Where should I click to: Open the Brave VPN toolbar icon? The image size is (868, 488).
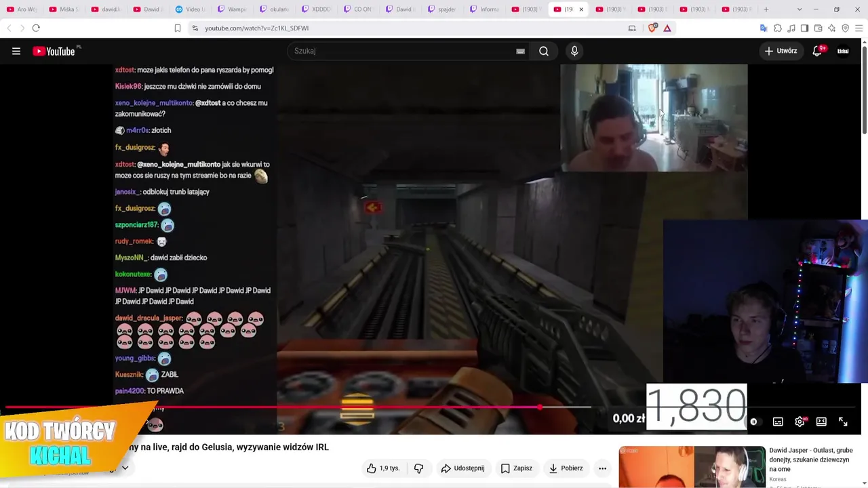(845, 28)
